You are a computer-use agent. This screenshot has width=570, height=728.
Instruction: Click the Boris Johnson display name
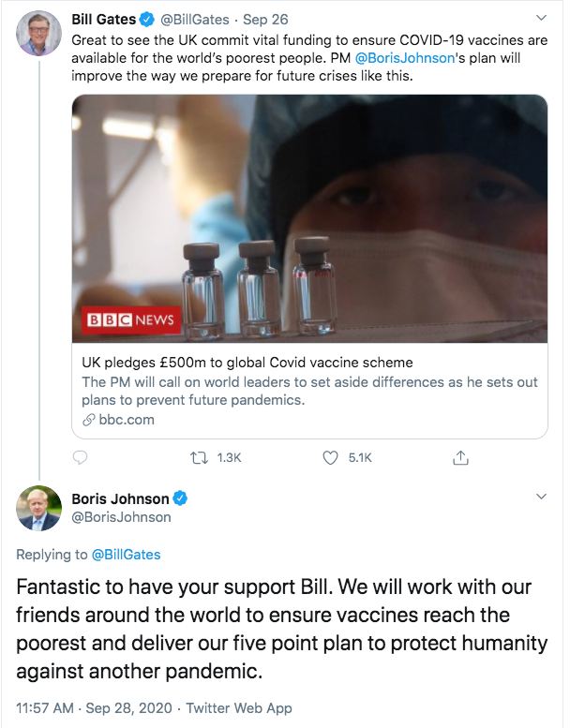coord(120,498)
